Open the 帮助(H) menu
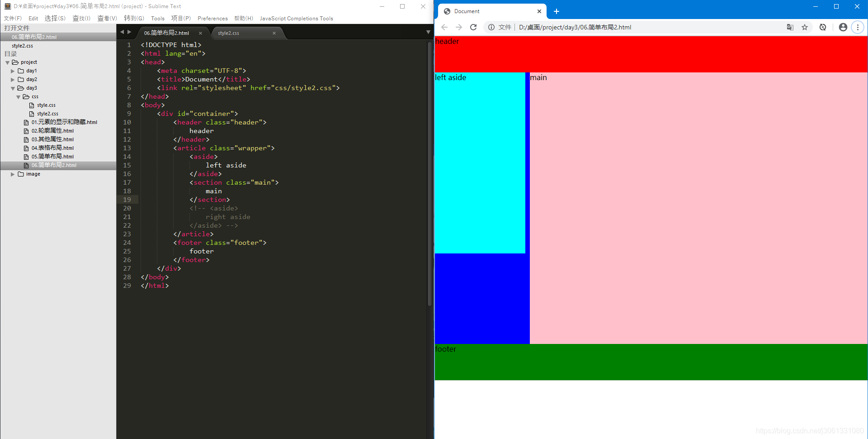The image size is (868, 439). 244,19
